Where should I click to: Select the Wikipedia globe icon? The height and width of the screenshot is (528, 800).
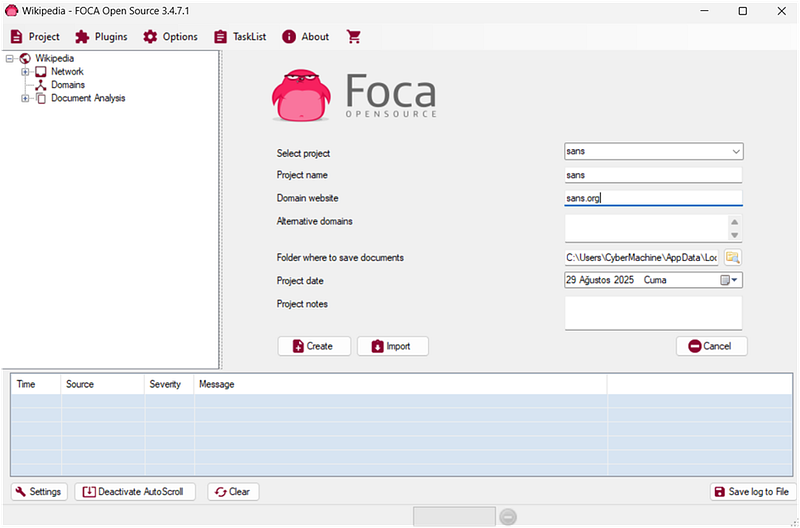(25, 59)
